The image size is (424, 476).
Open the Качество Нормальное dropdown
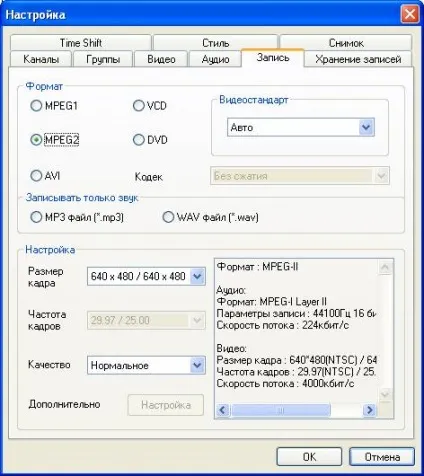click(146, 365)
